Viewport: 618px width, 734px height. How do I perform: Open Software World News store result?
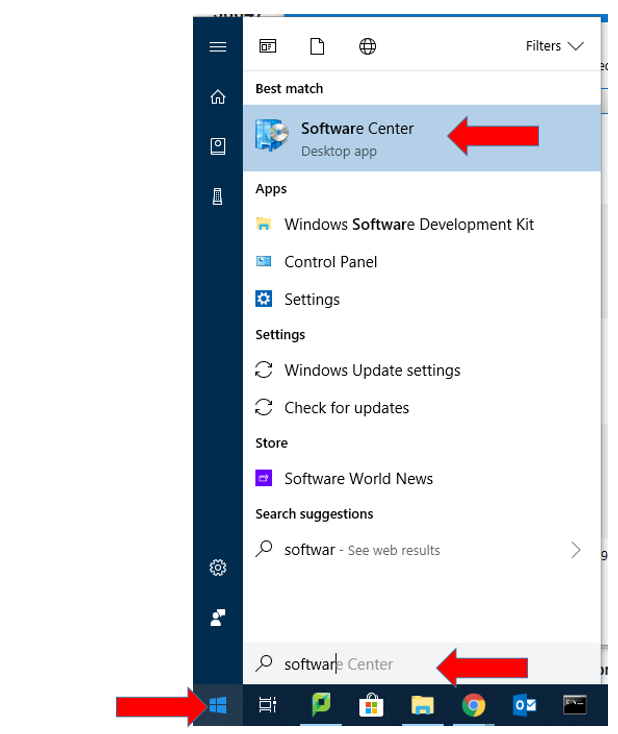click(422, 478)
